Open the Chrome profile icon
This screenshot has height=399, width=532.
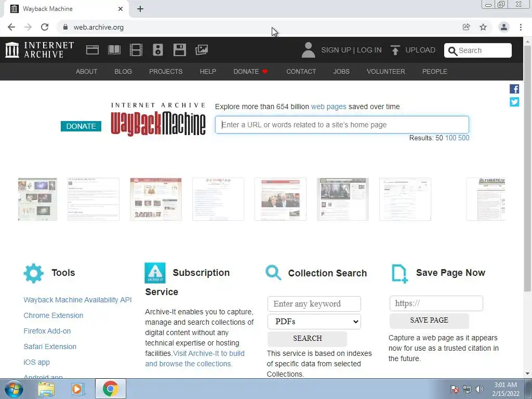504,27
